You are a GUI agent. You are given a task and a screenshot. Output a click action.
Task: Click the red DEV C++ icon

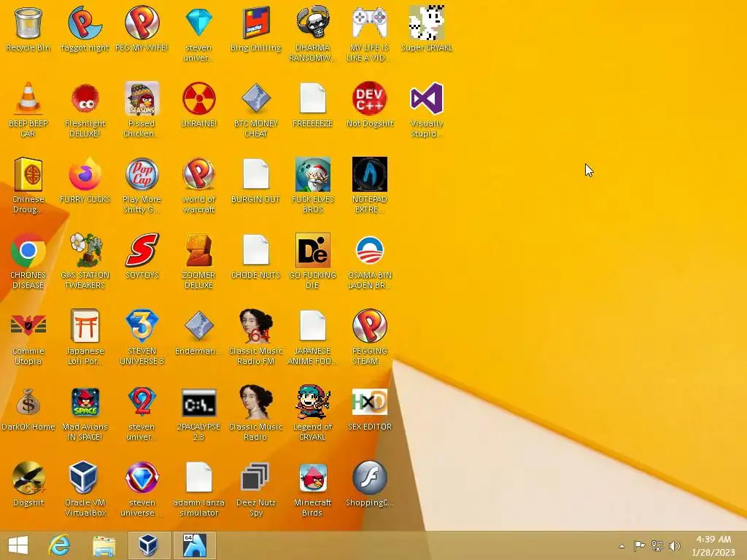pos(370,98)
